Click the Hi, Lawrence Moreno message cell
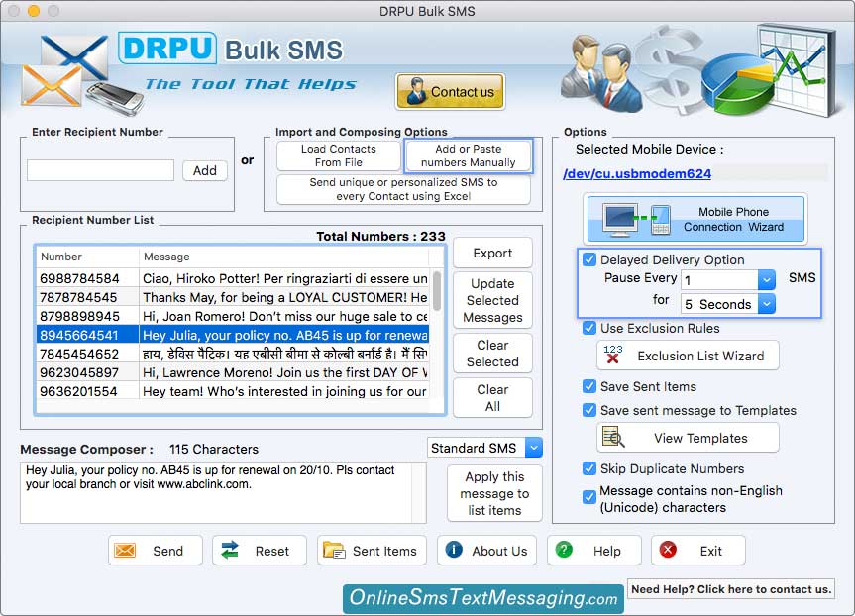Image resolution: width=855 pixels, height=616 pixels. [284, 373]
